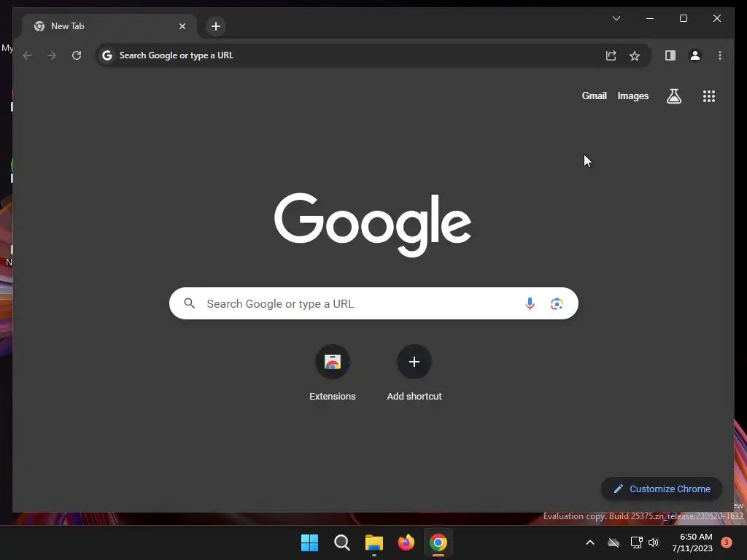Click the Google logo
This screenshot has width=747, height=560.
[x=373, y=224]
